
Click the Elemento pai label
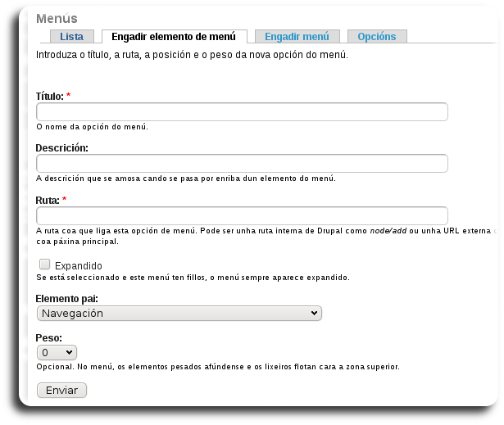tap(67, 299)
